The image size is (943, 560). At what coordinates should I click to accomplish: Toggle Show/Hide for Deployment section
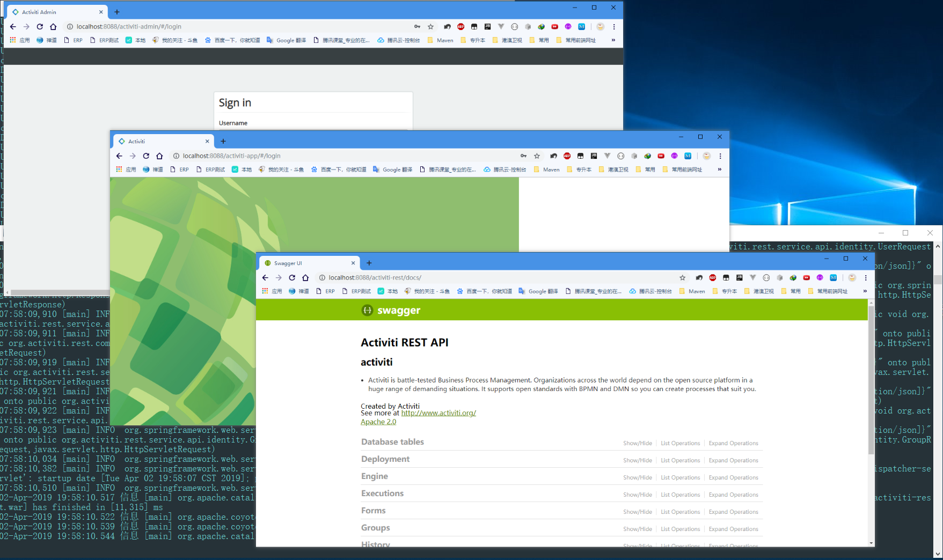pyautogui.click(x=638, y=460)
